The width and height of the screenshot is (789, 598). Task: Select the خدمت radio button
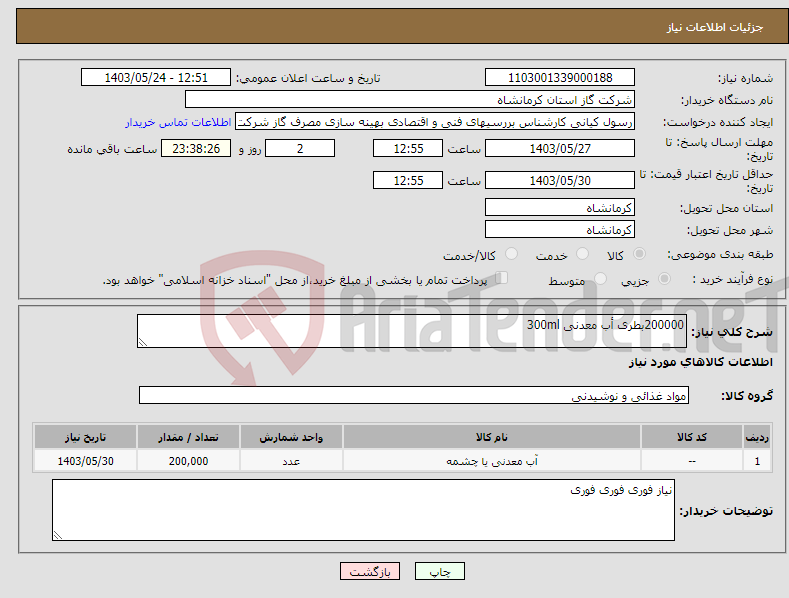[582, 254]
